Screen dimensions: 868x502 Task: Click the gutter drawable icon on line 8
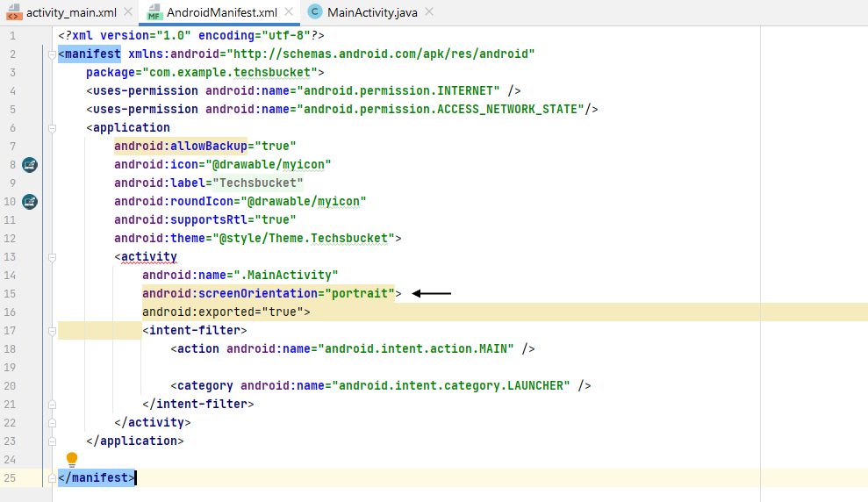pyautogui.click(x=30, y=164)
